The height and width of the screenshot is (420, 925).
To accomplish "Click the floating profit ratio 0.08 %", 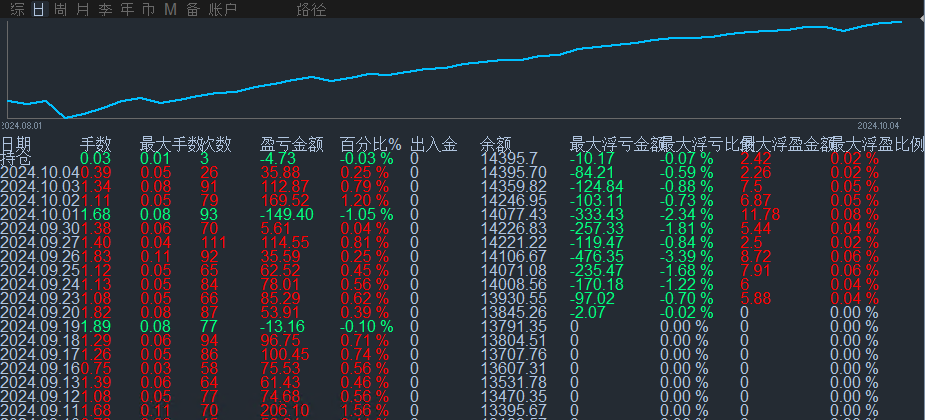I will coord(855,215).
